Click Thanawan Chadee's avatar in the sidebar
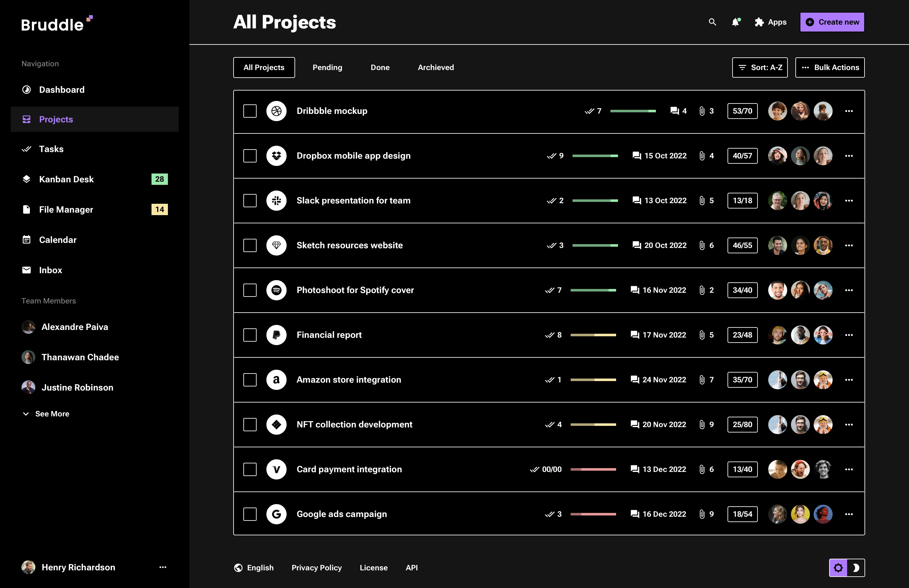Image resolution: width=909 pixels, height=588 pixels. click(x=28, y=357)
